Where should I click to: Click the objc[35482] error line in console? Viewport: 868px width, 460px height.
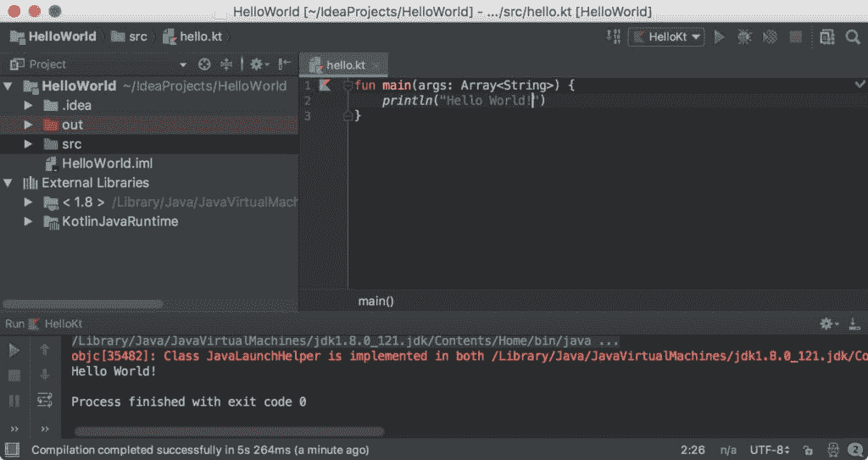pos(470,356)
